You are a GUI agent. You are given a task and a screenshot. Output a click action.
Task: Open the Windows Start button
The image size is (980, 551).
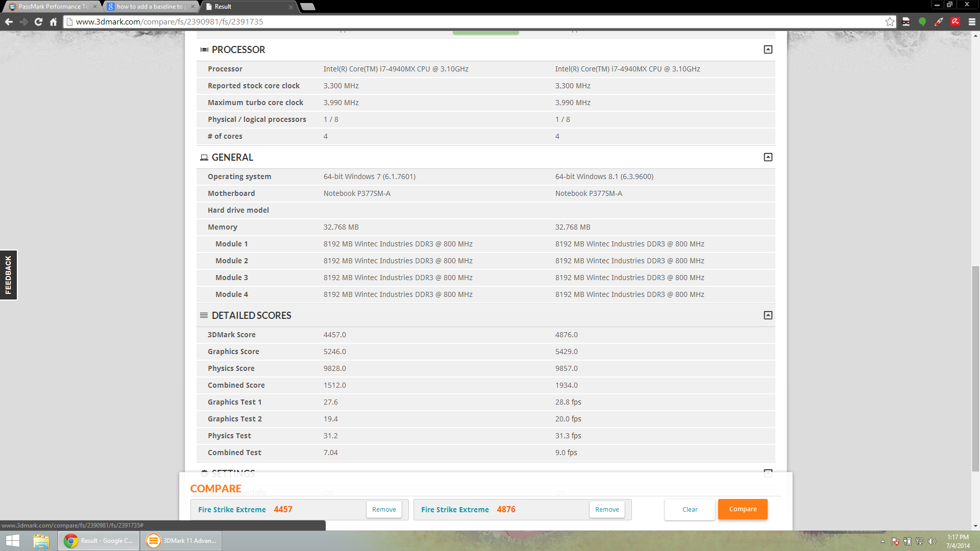pos(13,541)
